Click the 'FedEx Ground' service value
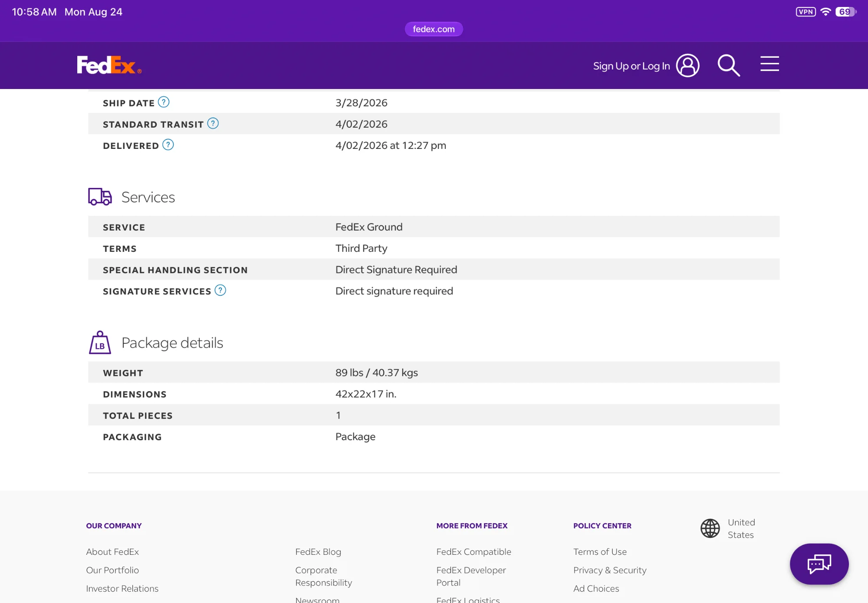 (369, 227)
